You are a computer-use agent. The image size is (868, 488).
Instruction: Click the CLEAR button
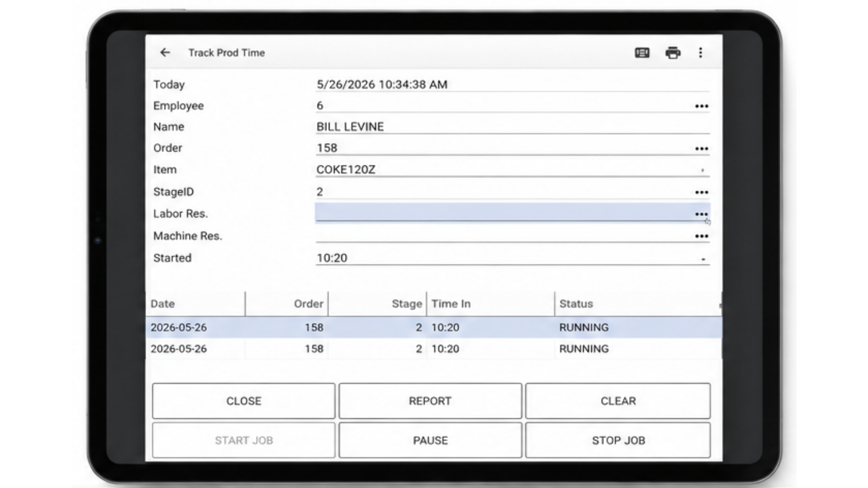click(x=618, y=401)
